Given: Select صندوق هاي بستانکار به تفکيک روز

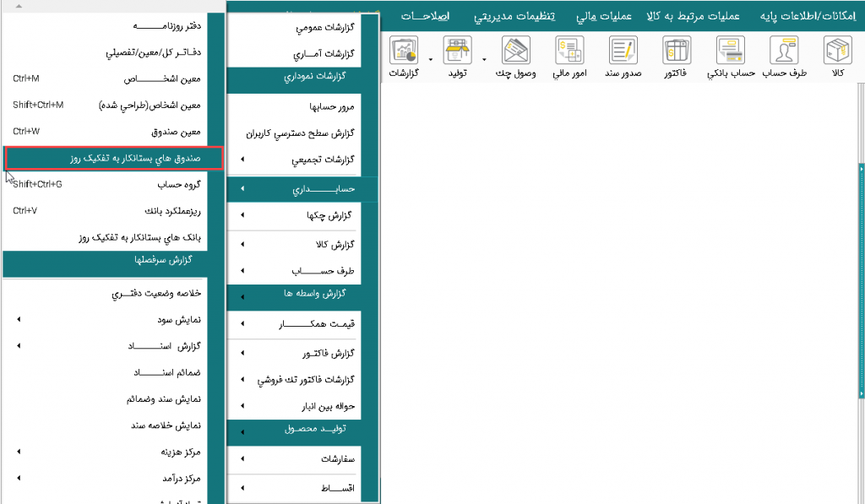Looking at the screenshot, I should pyautogui.click(x=113, y=158).
